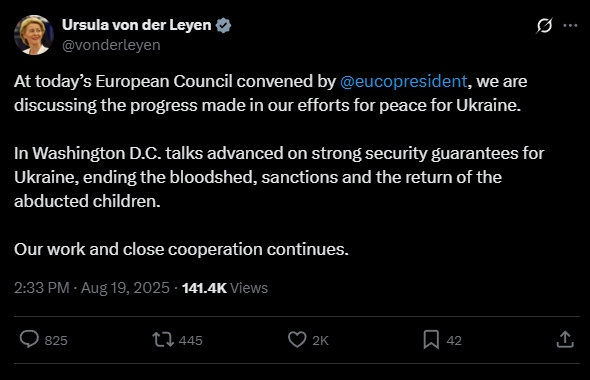Image resolution: width=590 pixels, height=380 pixels.
Task: Click the paragraph starting In Washington D.C.
Action: [x=279, y=177]
